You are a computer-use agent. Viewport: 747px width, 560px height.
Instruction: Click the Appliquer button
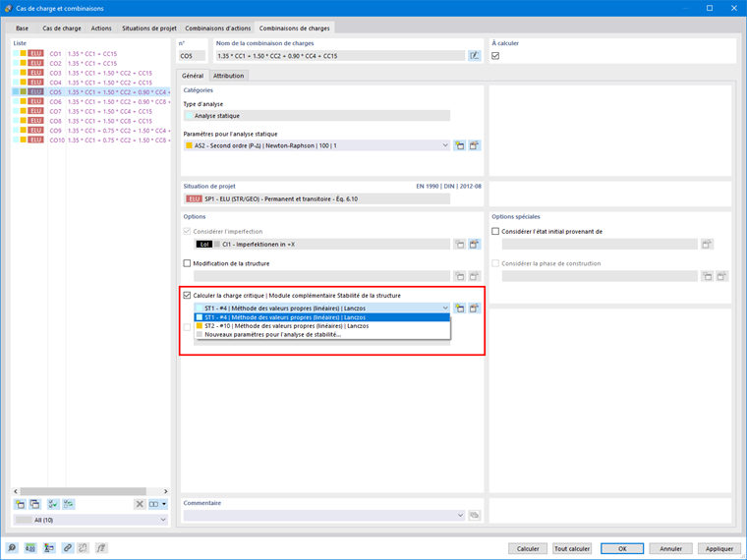[719, 548]
